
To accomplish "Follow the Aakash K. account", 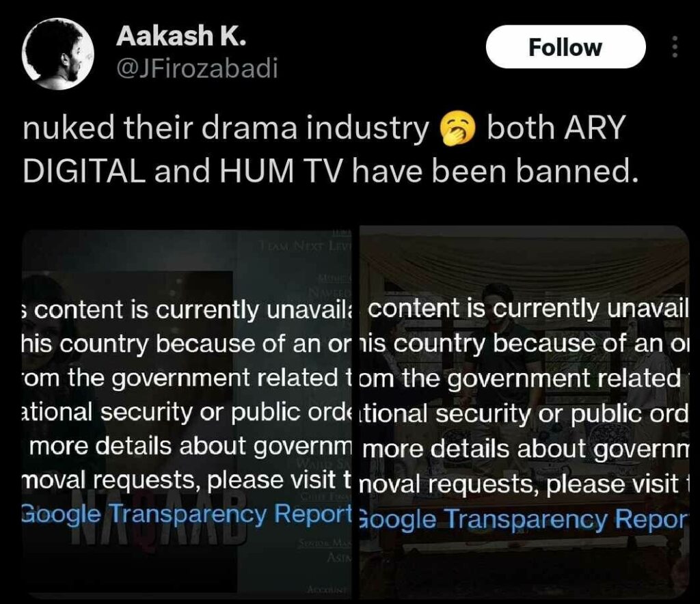I will tap(565, 47).
